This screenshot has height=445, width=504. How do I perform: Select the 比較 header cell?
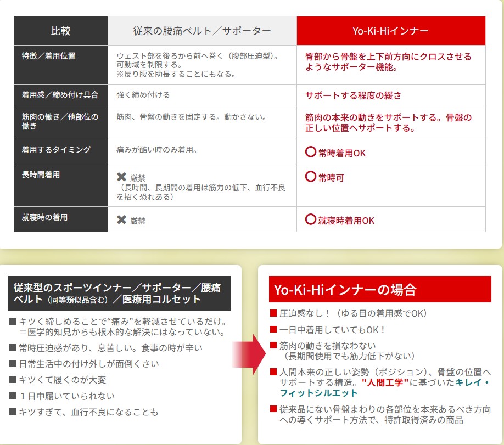pos(60,31)
